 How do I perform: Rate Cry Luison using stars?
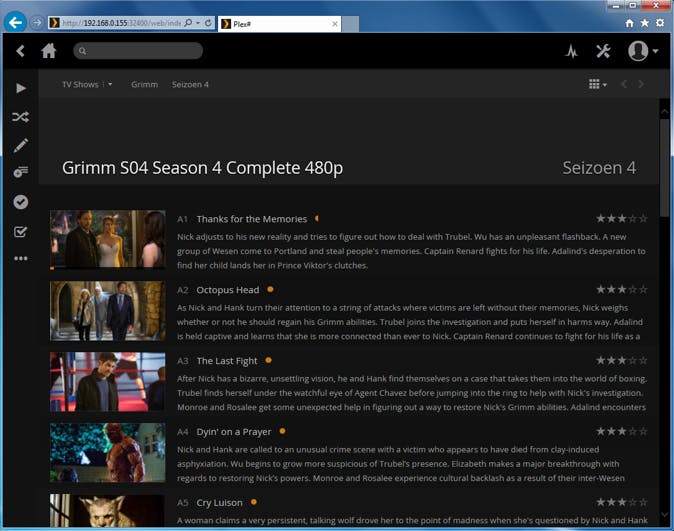pyautogui.click(x=622, y=502)
